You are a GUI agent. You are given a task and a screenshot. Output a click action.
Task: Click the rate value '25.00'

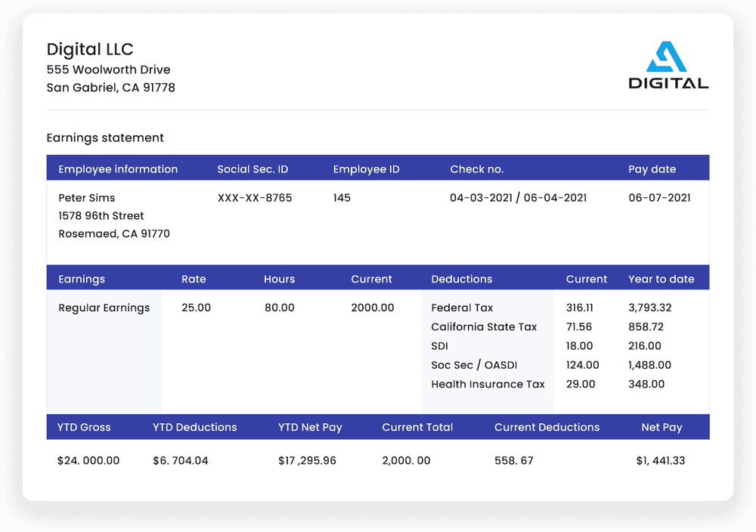pyautogui.click(x=197, y=308)
